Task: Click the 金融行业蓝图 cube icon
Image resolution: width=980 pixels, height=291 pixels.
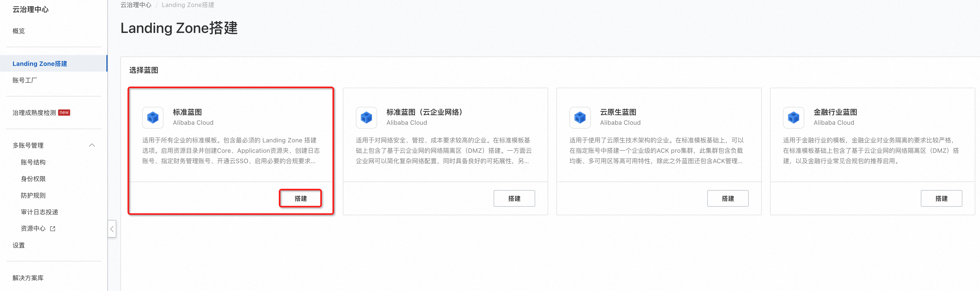Action: (793, 117)
